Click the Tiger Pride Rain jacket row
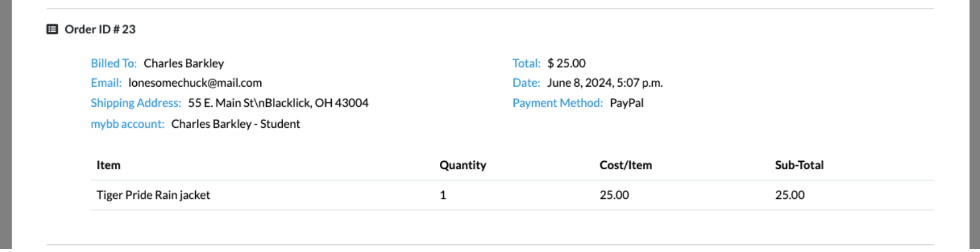The width and height of the screenshot is (980, 252). [x=512, y=195]
